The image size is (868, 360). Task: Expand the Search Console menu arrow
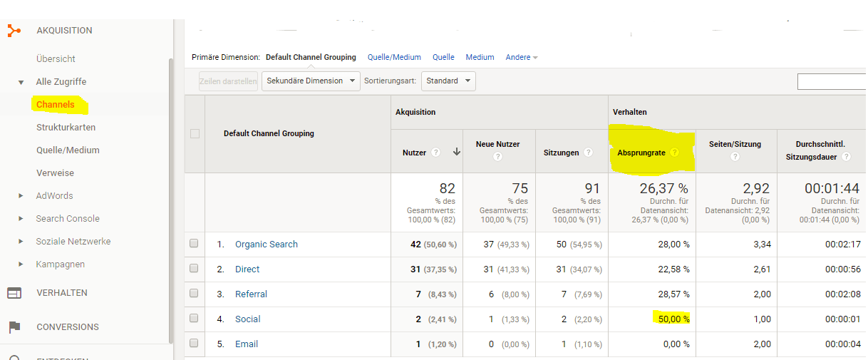pyautogui.click(x=21, y=219)
